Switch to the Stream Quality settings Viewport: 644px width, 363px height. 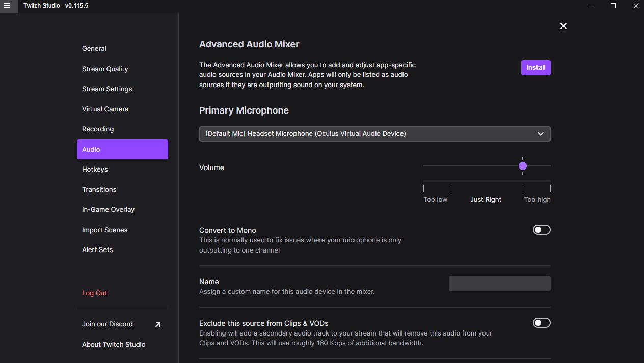105,69
